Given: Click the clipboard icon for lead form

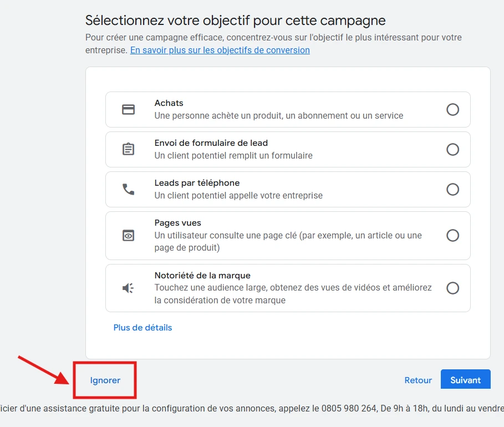Looking at the screenshot, I should (x=129, y=149).
